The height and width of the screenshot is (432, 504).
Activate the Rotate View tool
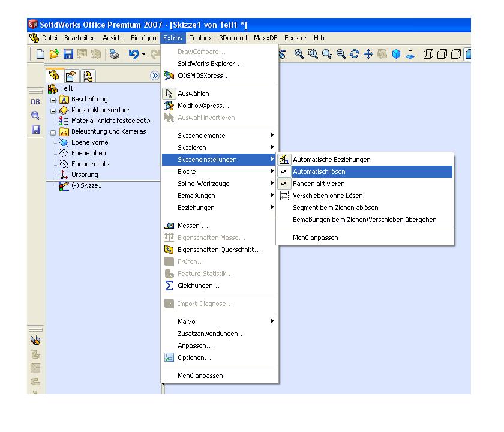pyautogui.click(x=355, y=54)
